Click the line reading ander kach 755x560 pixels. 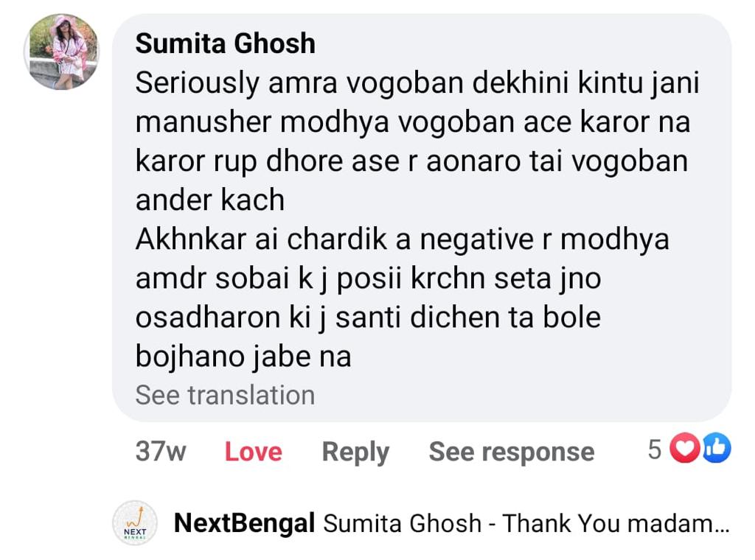click(x=209, y=200)
